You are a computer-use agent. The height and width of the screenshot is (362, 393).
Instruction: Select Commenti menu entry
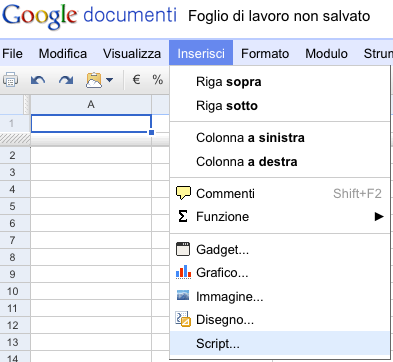pos(280,193)
